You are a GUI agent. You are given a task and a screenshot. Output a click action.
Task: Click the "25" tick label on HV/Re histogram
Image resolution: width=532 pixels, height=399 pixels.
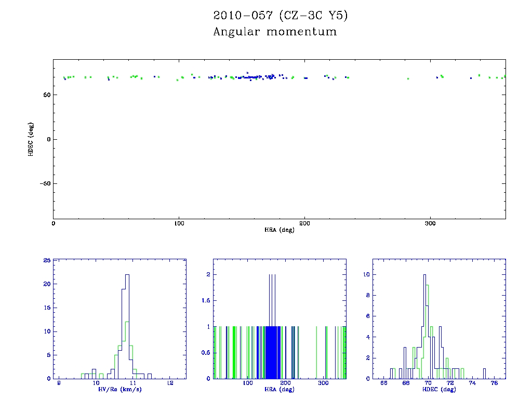(47, 260)
